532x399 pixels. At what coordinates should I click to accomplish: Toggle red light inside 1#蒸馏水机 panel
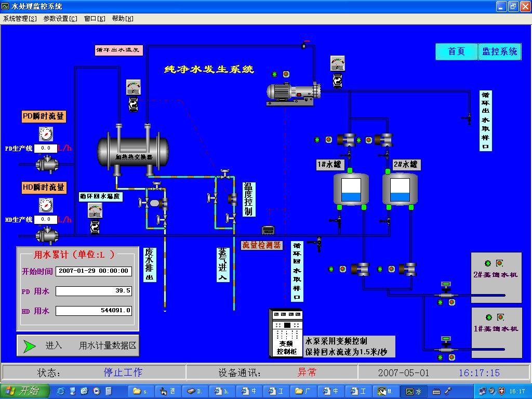pos(500,317)
